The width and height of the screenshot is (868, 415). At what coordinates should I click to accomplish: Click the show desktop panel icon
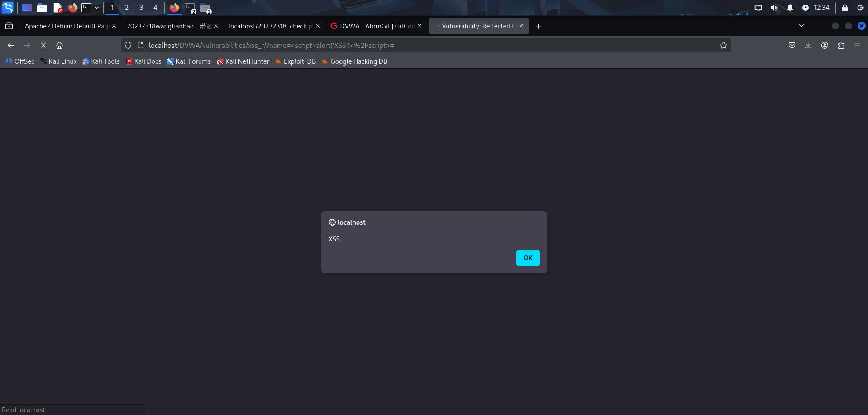pos(27,8)
